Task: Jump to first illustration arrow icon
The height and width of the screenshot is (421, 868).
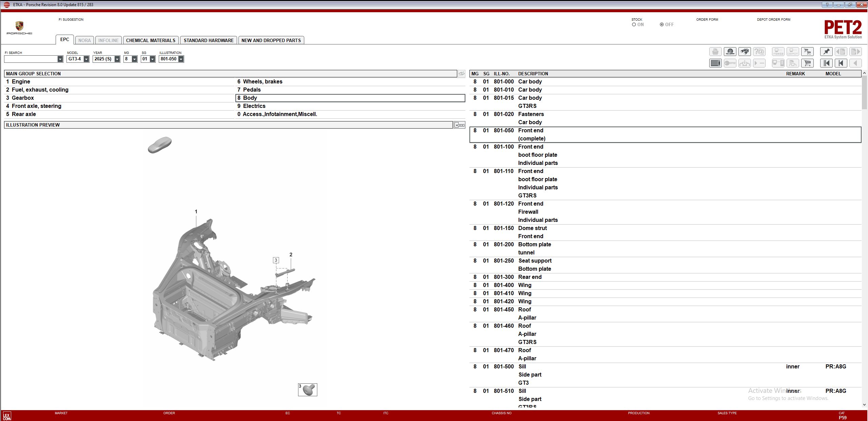Action: point(826,63)
